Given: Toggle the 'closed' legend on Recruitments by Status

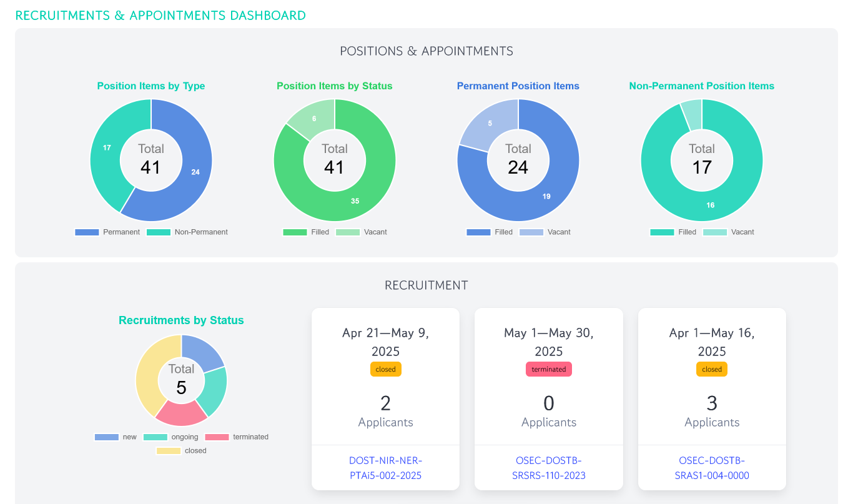Looking at the screenshot, I should click(181, 450).
